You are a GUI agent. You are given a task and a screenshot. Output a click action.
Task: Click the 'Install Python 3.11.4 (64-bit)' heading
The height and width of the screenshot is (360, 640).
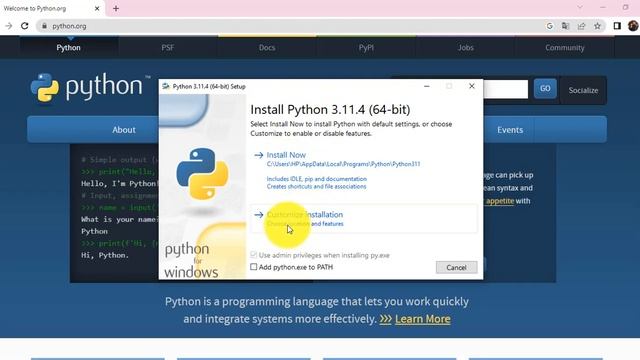[330, 109]
